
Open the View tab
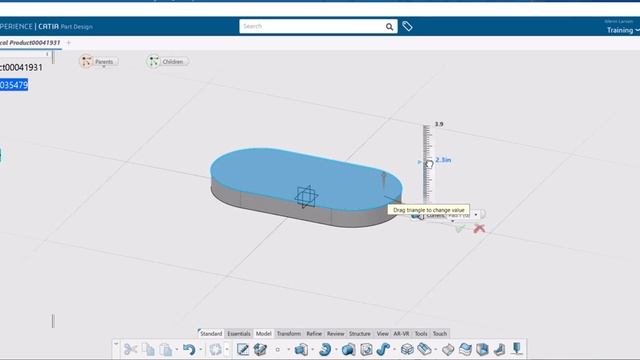point(382,333)
